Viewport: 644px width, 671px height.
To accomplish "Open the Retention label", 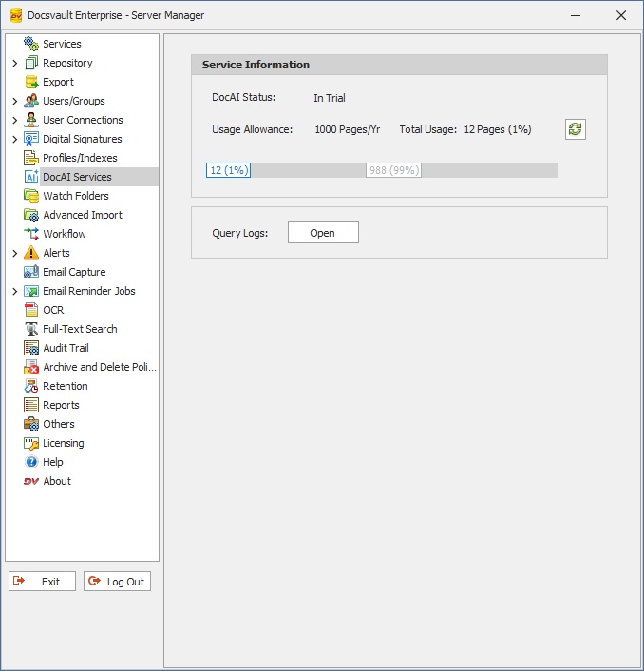I will pos(65,386).
